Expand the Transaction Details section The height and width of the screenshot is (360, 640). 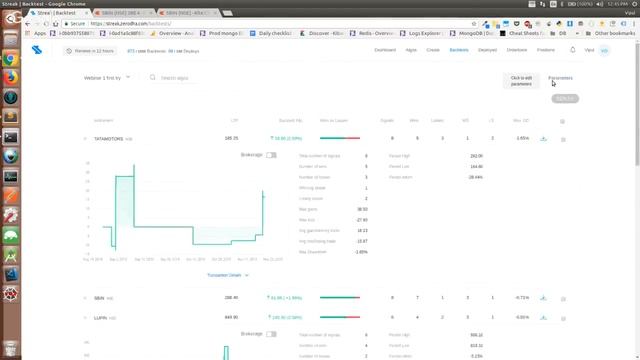pyautogui.click(x=228, y=275)
